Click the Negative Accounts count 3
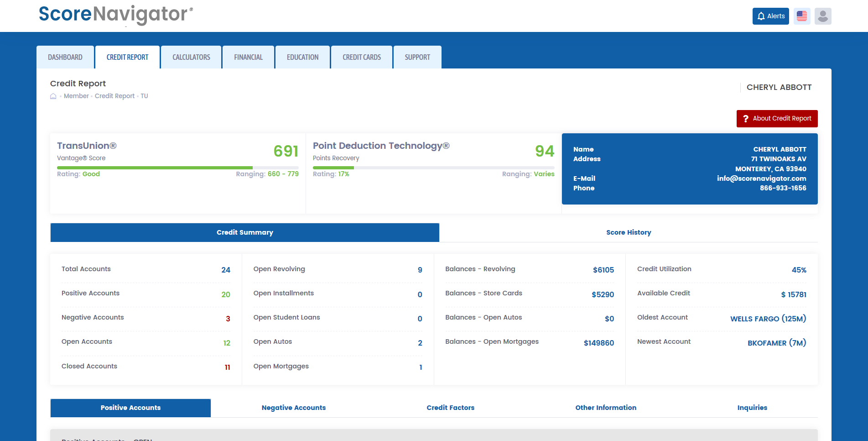 tap(228, 319)
